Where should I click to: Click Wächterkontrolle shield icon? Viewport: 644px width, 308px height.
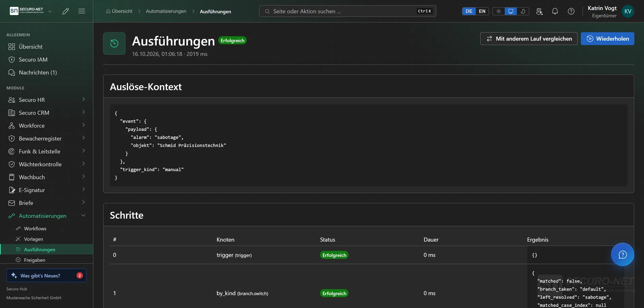[x=12, y=164]
